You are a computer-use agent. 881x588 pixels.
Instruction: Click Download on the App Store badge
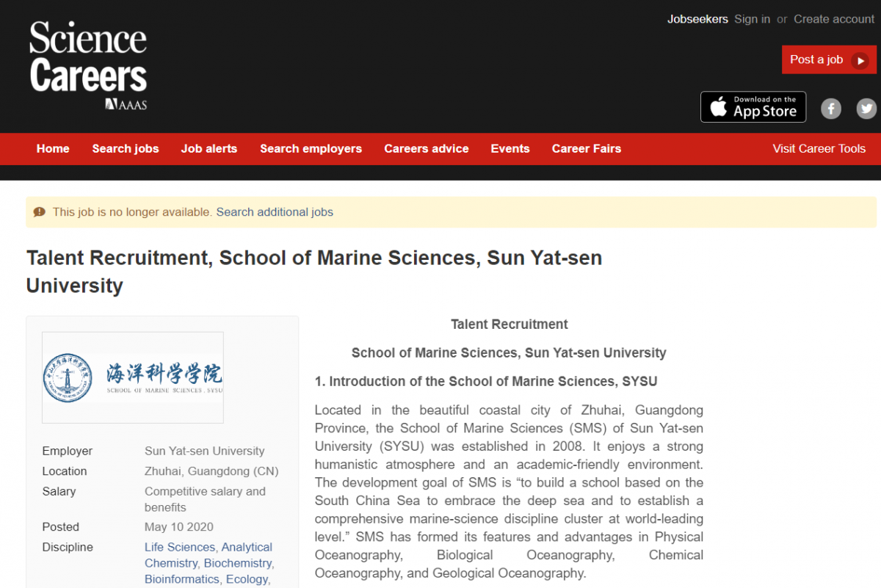753,107
